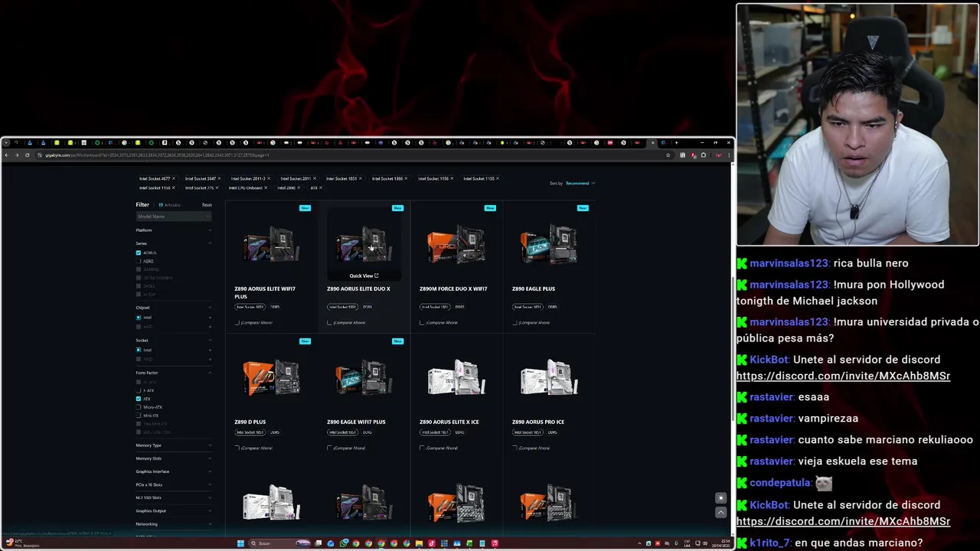Remove the ATX filter tag
The width and height of the screenshot is (980, 551).
tap(321, 187)
